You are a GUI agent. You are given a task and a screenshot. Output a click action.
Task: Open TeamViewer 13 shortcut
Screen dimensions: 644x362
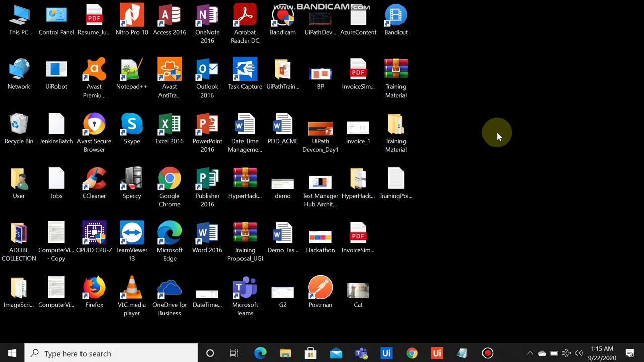pos(132,241)
